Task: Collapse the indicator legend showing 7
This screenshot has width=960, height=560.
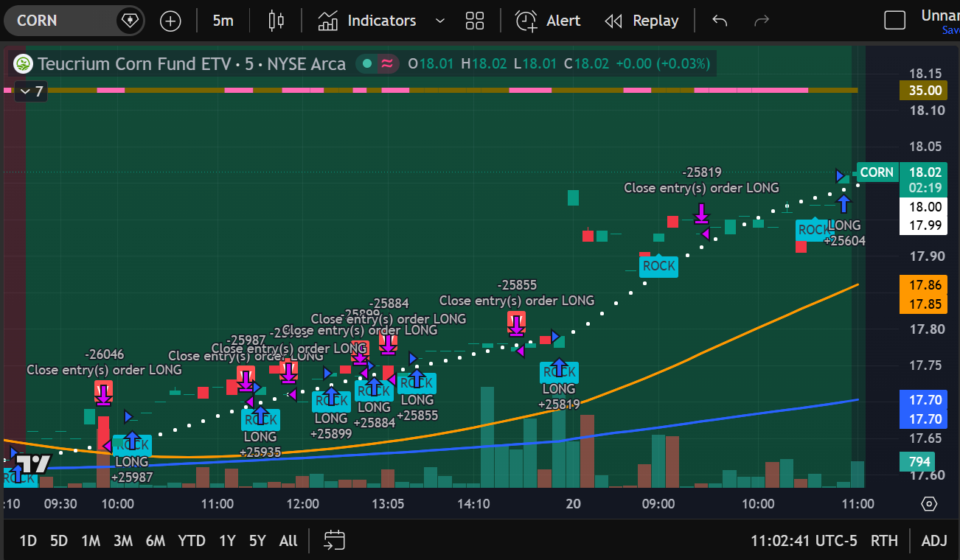Action: 31,92
